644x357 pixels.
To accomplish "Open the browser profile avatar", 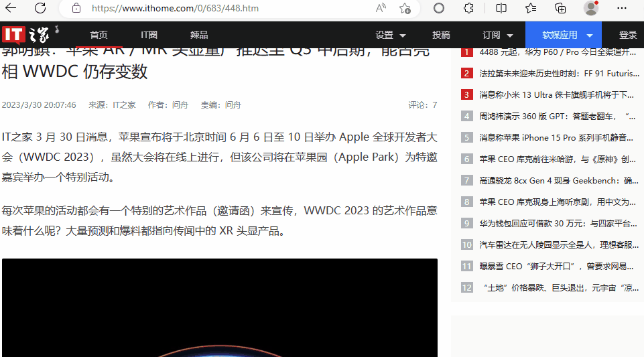I will point(591,8).
